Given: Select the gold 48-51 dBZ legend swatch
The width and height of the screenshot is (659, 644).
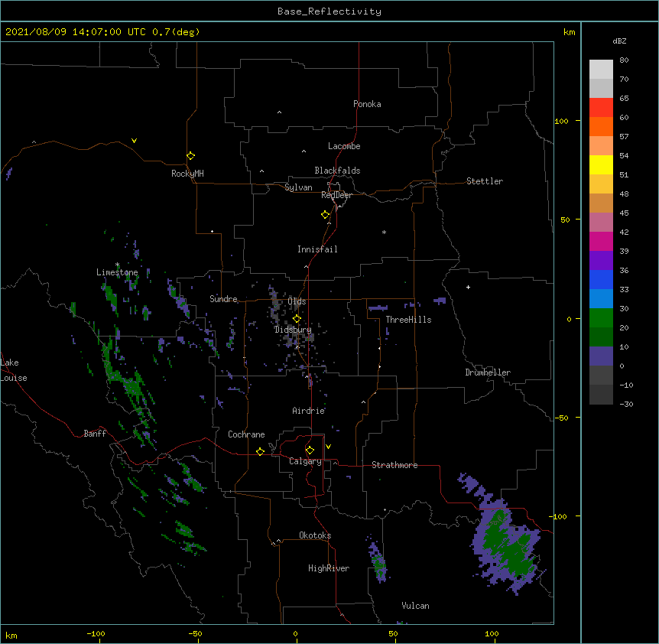Looking at the screenshot, I should 601,184.
